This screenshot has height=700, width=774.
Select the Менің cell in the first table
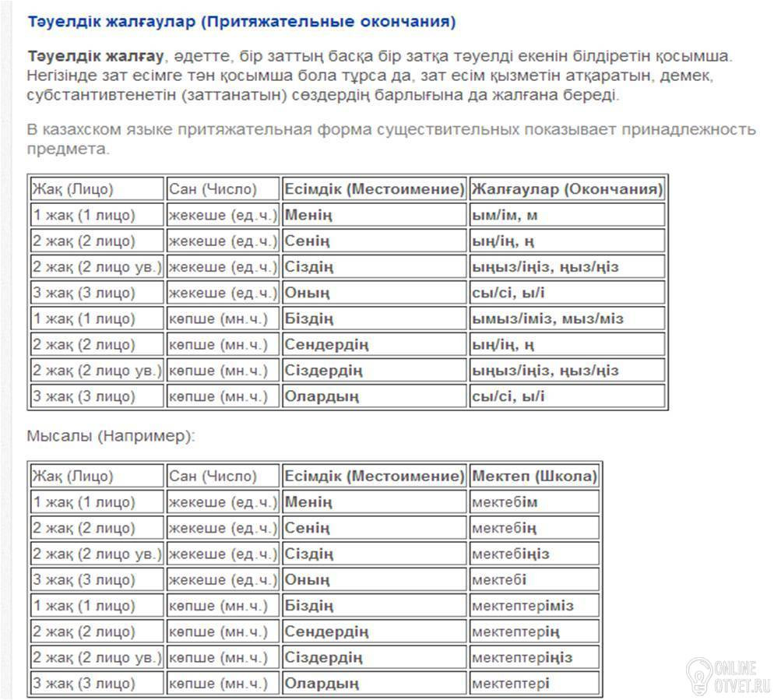point(375,215)
